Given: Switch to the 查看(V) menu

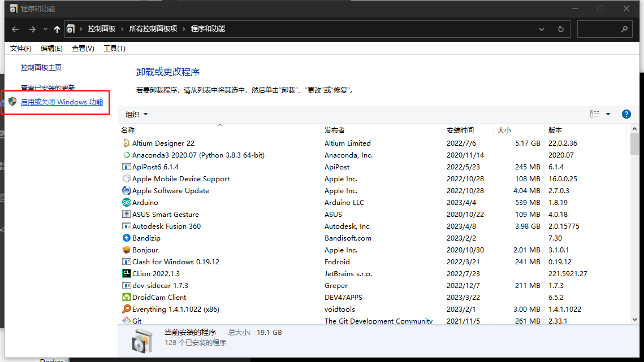Looking at the screenshot, I should (x=83, y=48).
